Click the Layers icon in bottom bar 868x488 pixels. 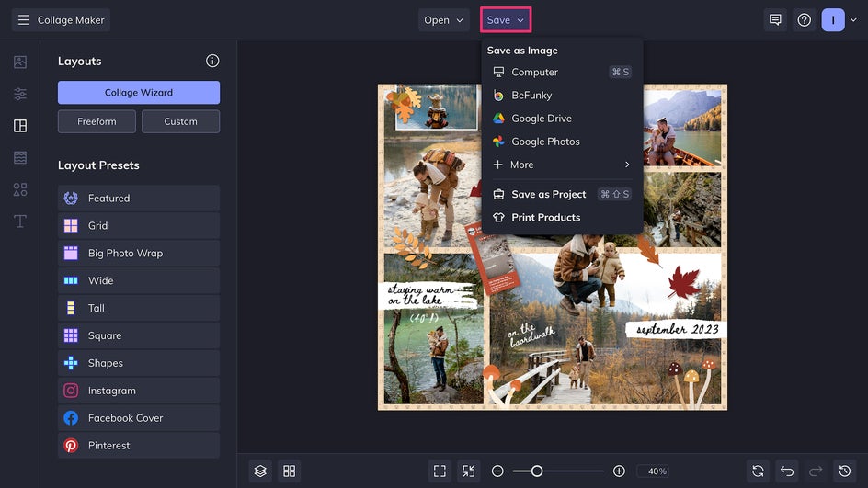click(x=260, y=471)
